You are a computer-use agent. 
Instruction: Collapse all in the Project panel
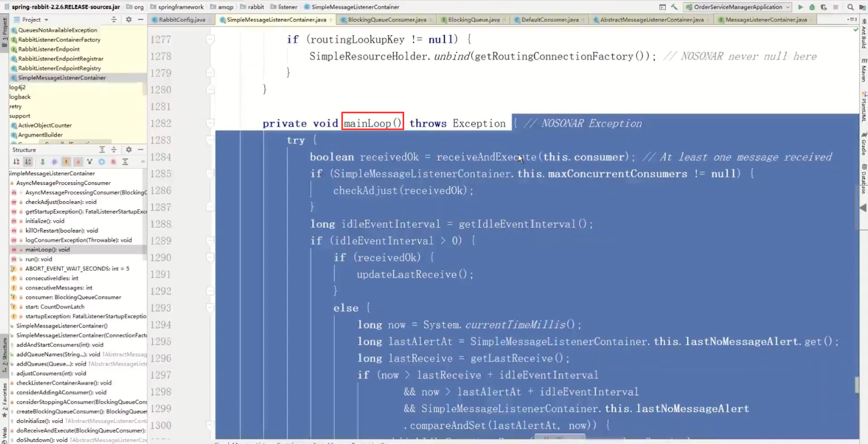click(114, 20)
